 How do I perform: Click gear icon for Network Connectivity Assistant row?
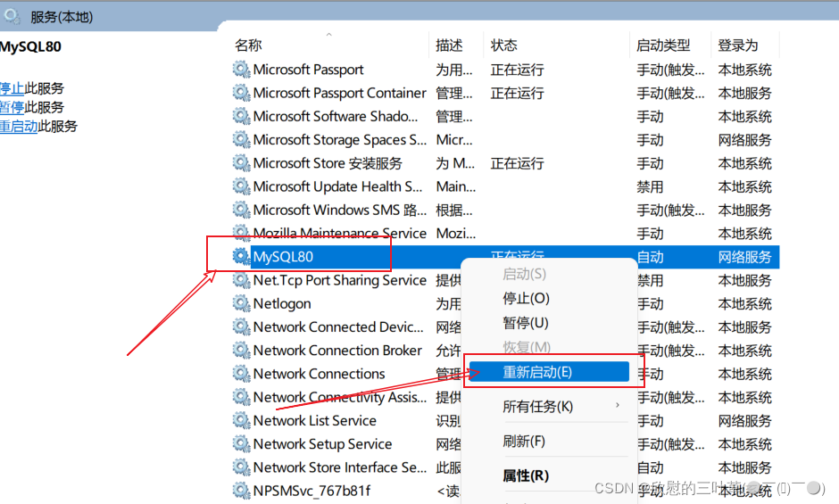click(x=241, y=397)
